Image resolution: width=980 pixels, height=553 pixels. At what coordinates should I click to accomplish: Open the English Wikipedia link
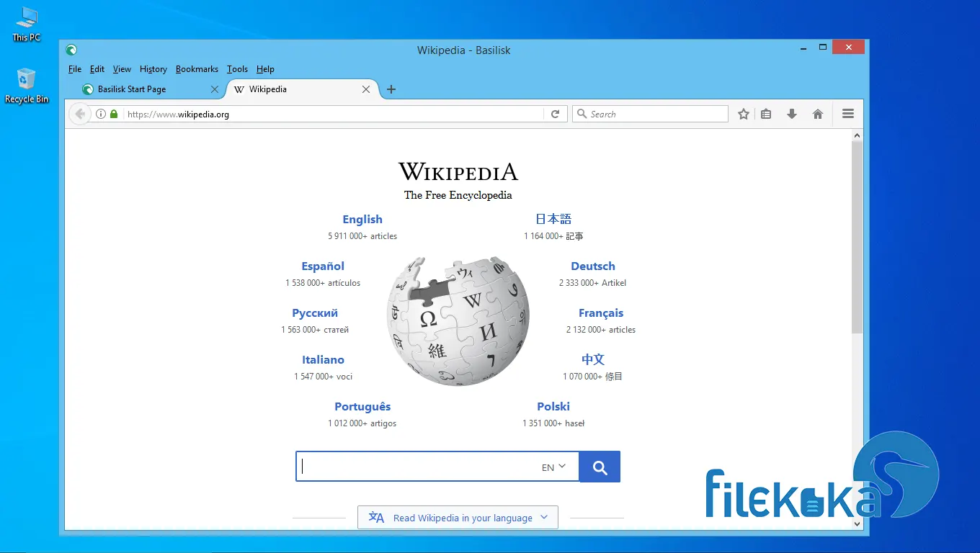tap(362, 220)
